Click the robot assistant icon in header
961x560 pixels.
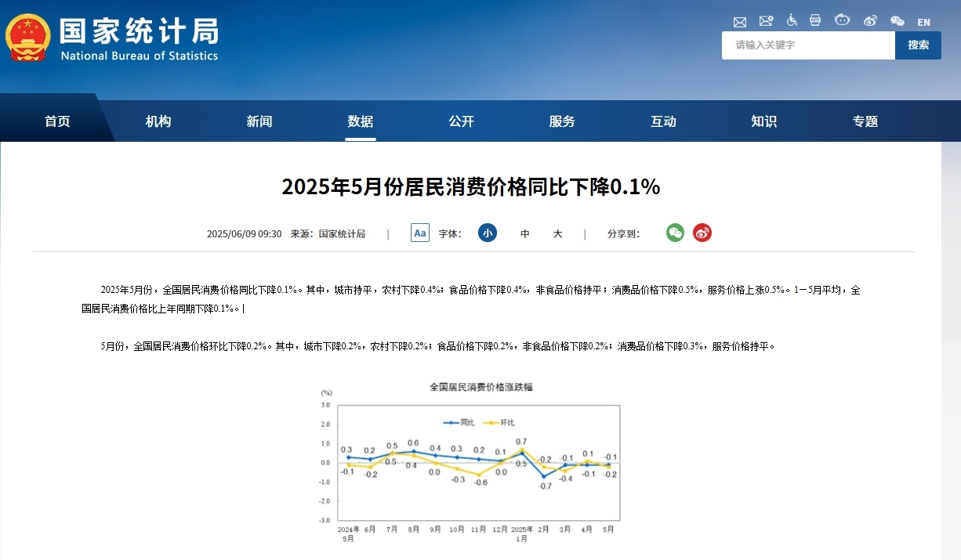843,21
